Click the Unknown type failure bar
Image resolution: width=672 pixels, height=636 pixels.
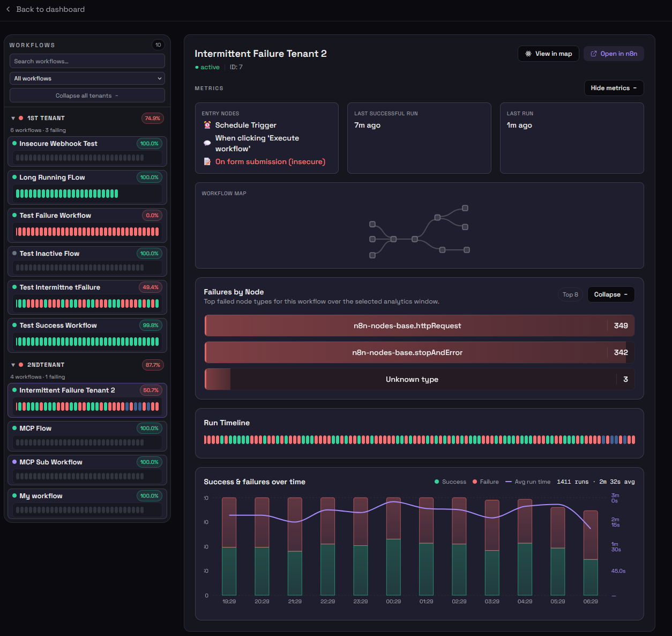click(x=420, y=379)
